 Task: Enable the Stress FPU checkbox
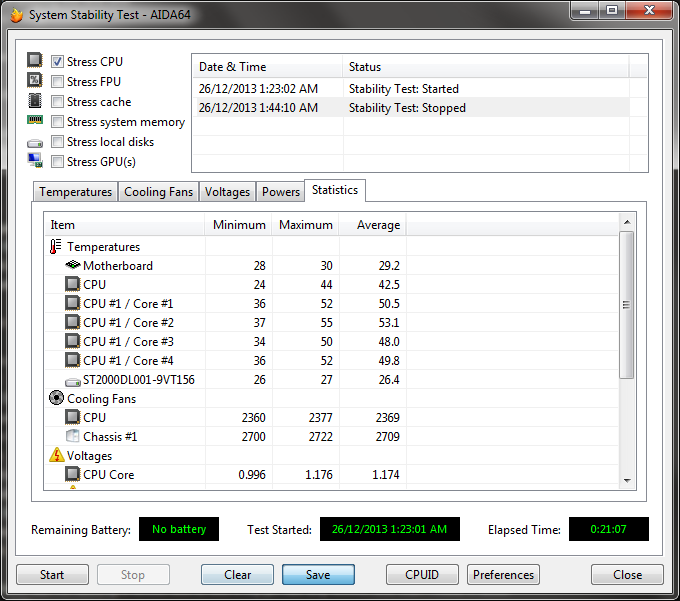click(x=57, y=82)
